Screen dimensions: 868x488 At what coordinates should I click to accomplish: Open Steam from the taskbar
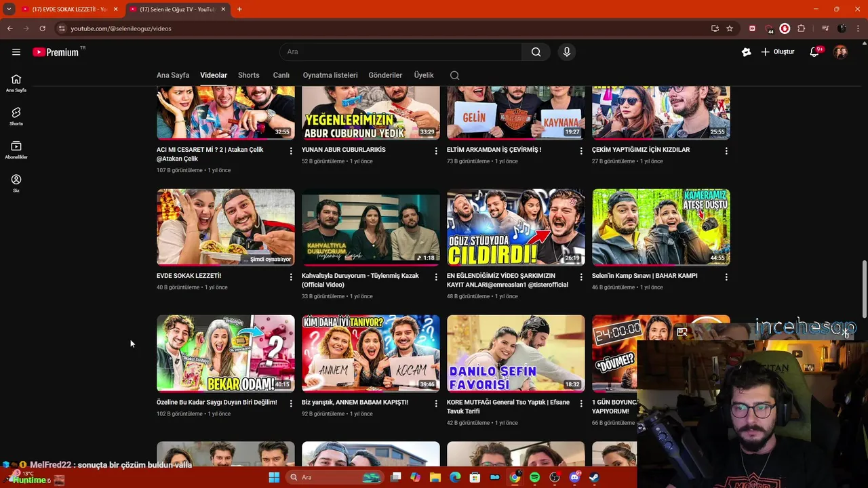(594, 477)
